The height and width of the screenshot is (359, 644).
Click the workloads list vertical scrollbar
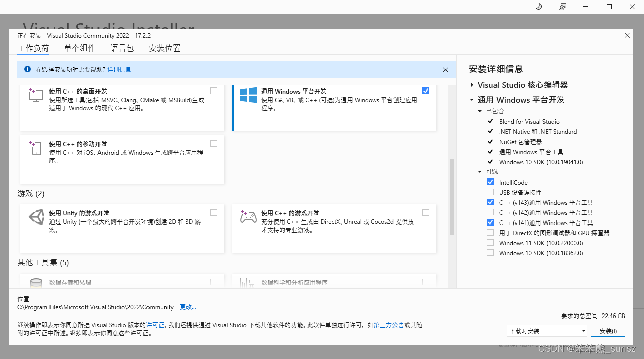(452, 197)
